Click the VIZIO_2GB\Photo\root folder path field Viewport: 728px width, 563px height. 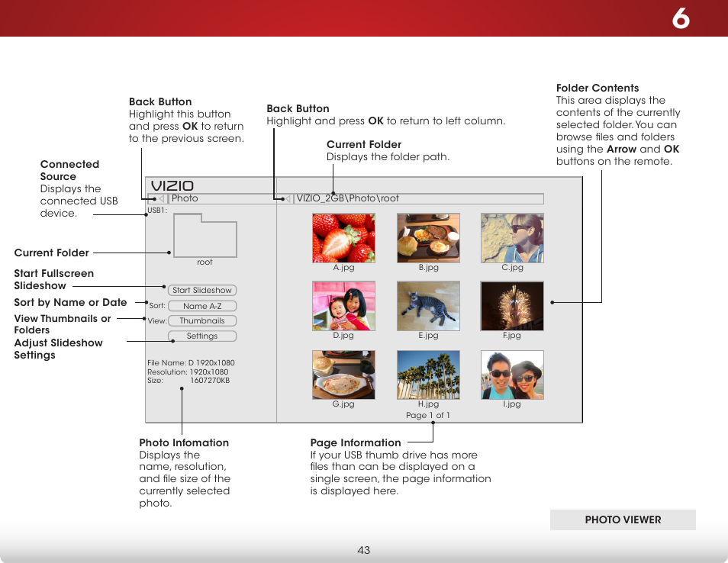tap(419, 199)
